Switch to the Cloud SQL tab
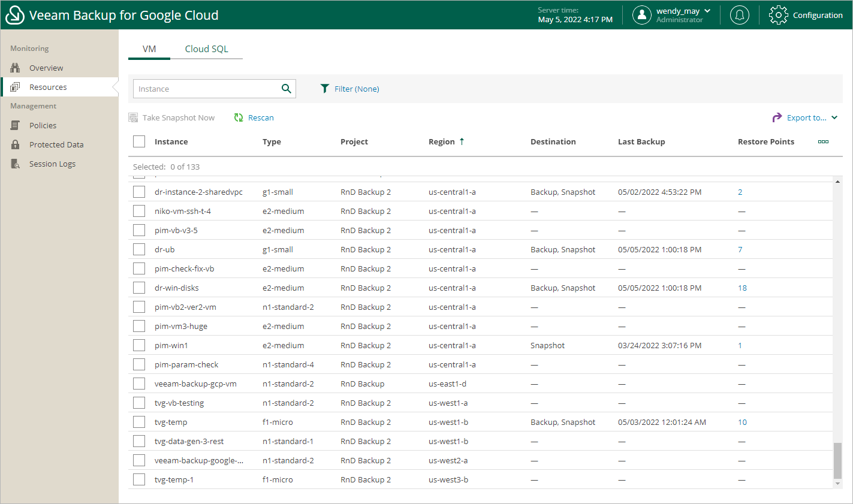 (206, 49)
